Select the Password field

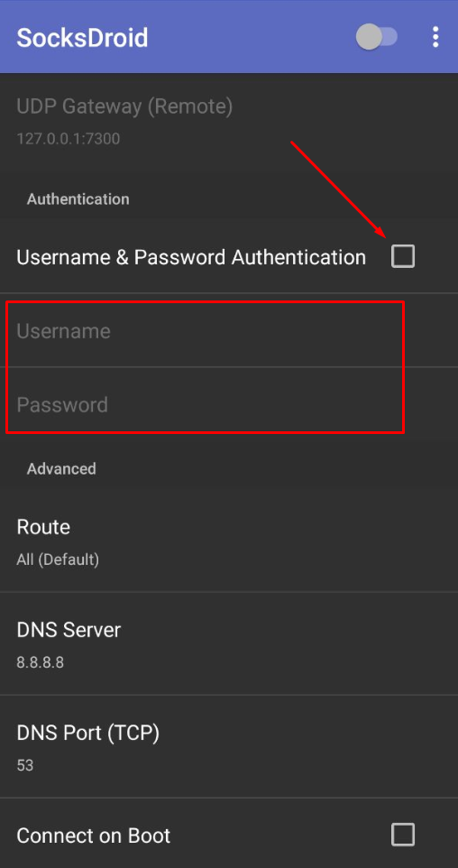[x=229, y=404]
